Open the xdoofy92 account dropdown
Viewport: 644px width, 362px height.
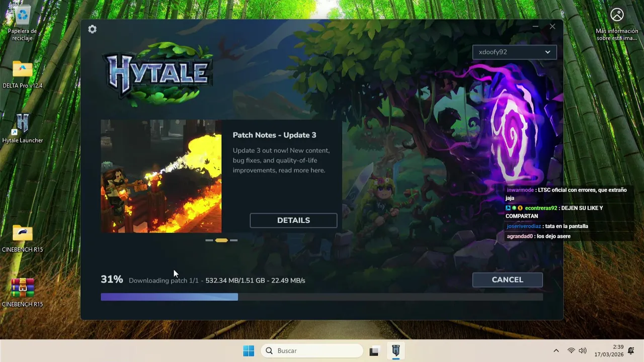pyautogui.click(x=514, y=52)
